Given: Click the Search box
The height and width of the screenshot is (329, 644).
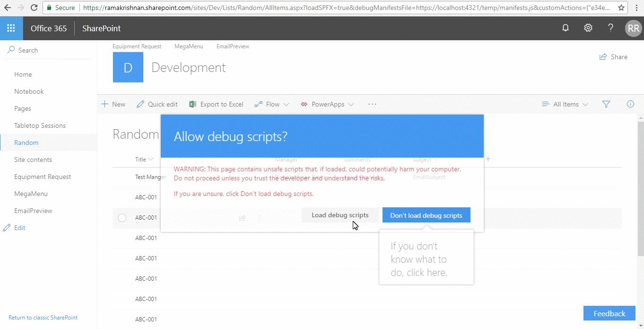Looking at the screenshot, I should [48, 50].
